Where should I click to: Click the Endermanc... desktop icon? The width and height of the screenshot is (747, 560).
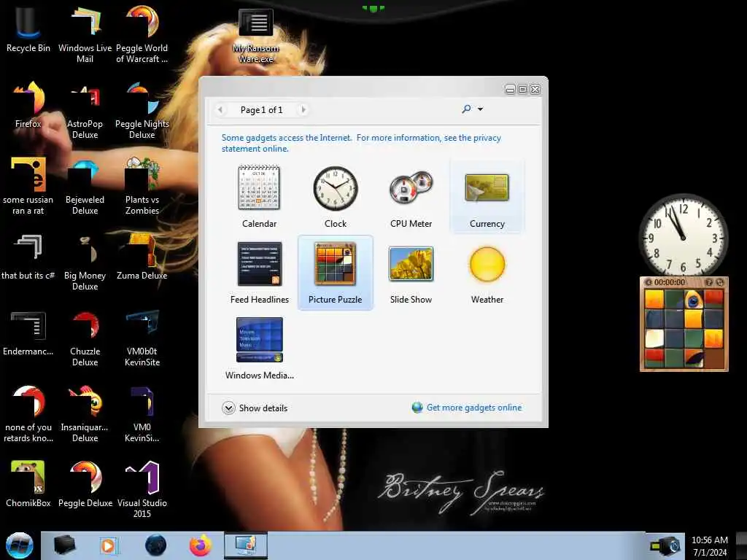pyautogui.click(x=28, y=332)
